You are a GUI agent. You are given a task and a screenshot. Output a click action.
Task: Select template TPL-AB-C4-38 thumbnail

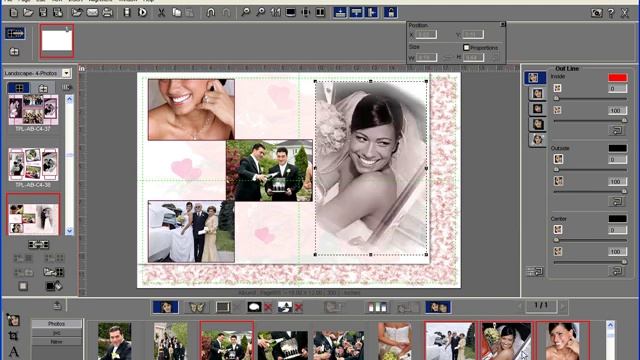pos(33,164)
